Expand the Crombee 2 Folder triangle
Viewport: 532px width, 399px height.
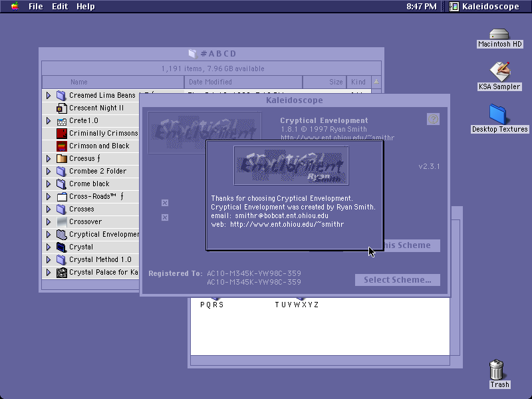(49, 172)
